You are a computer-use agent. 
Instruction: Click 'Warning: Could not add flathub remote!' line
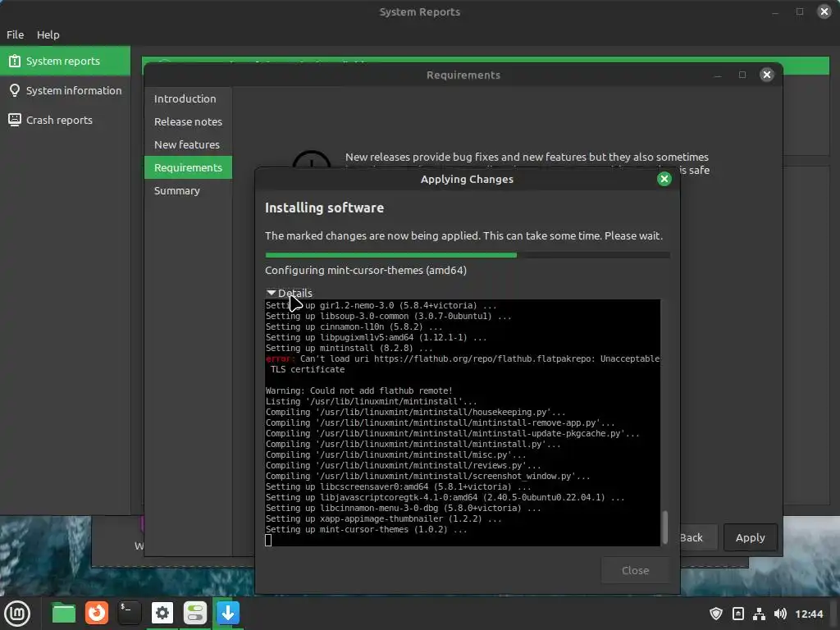click(359, 390)
